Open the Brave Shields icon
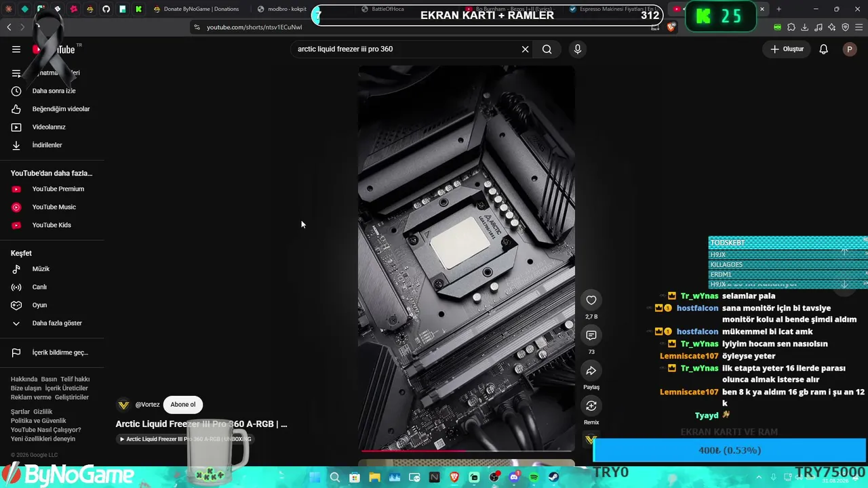Image resolution: width=868 pixels, height=488 pixels. click(671, 27)
